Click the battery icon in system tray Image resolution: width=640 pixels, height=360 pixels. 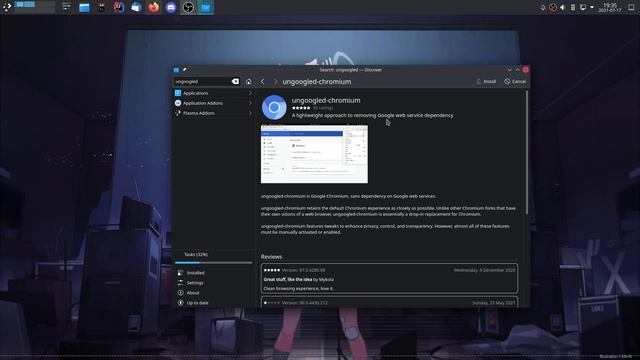pyautogui.click(x=573, y=7)
